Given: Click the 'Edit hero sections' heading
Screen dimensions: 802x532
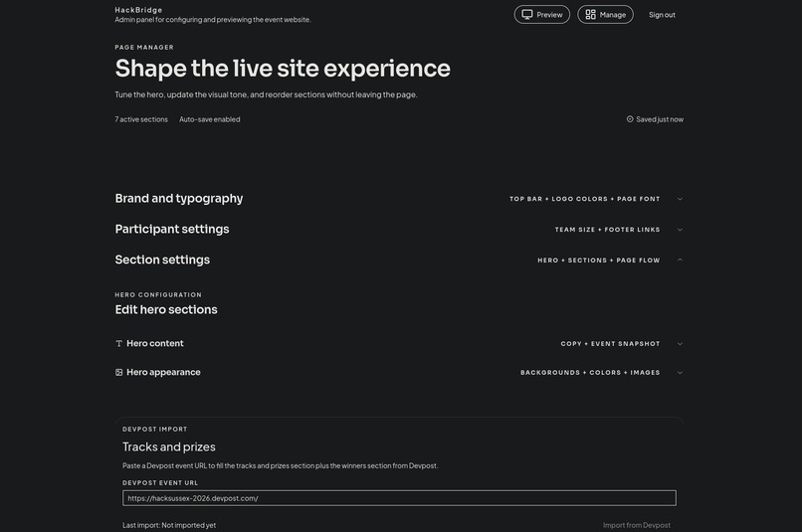Looking at the screenshot, I should click(166, 309).
